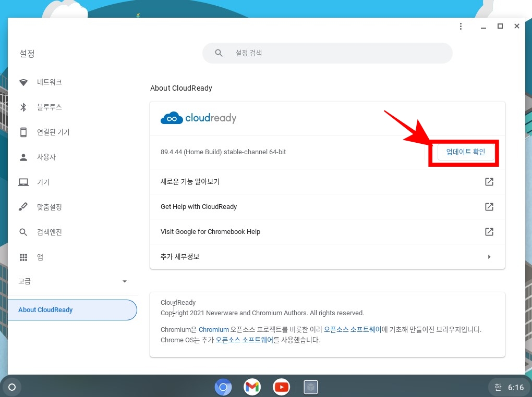Click the Chromium link in the copyright text
This screenshot has height=397, width=532.
pos(214,330)
